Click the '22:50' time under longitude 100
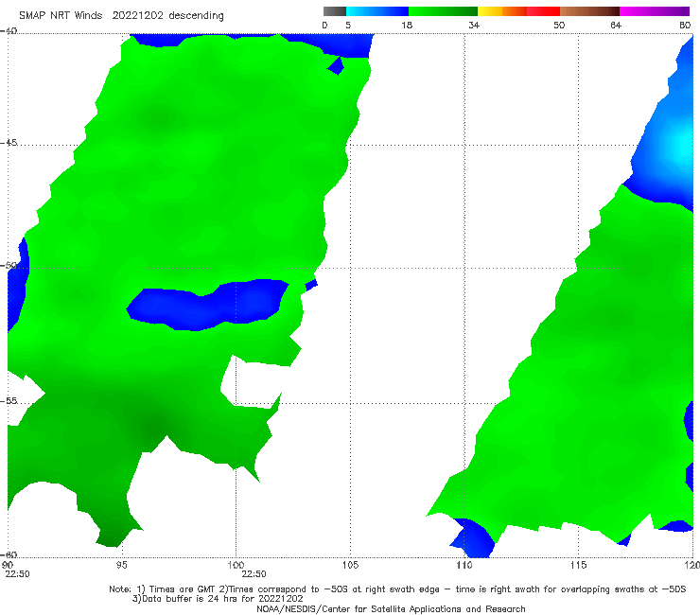 pyautogui.click(x=254, y=574)
